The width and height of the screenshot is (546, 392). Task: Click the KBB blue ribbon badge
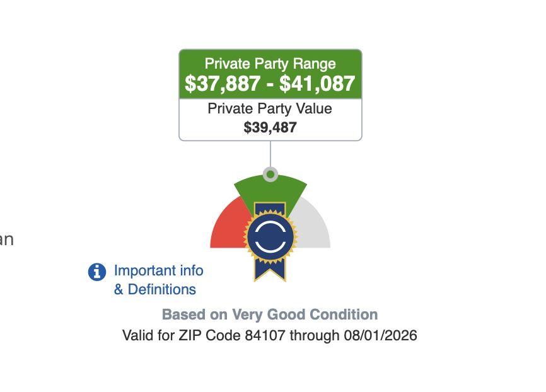click(270, 241)
